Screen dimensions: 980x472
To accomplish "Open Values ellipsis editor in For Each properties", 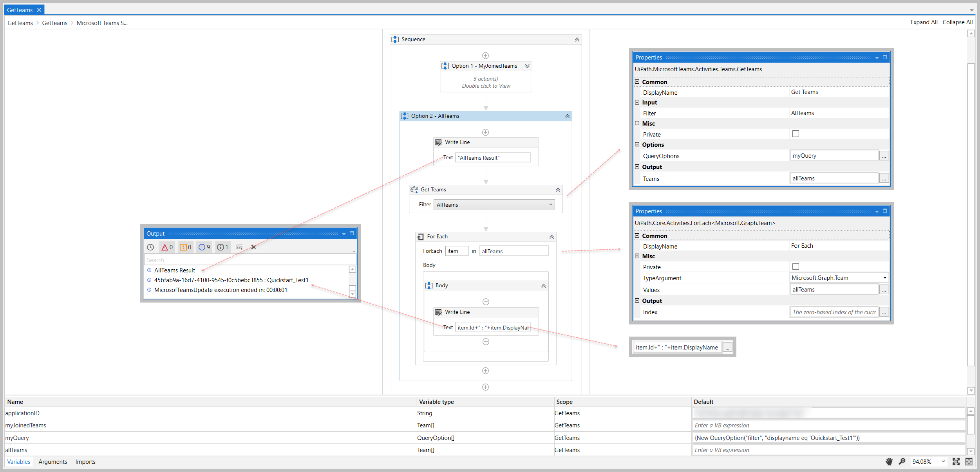I will pyautogui.click(x=884, y=290).
